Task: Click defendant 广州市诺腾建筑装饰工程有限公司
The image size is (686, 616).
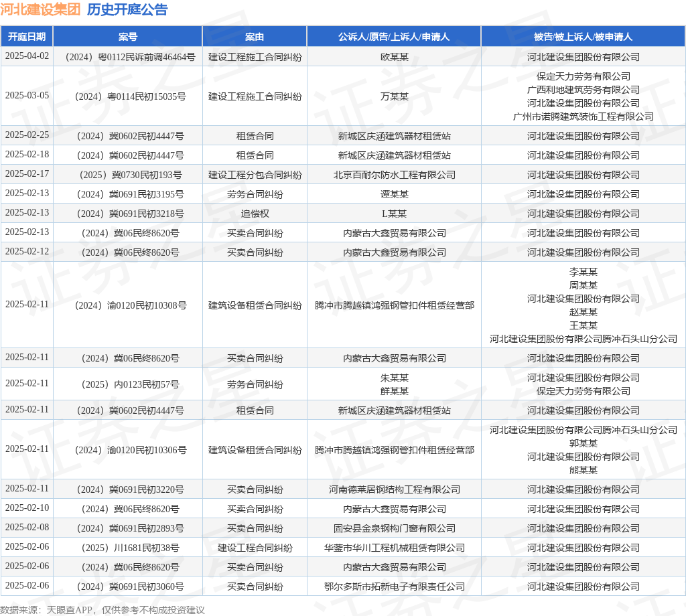Action: 584,117
